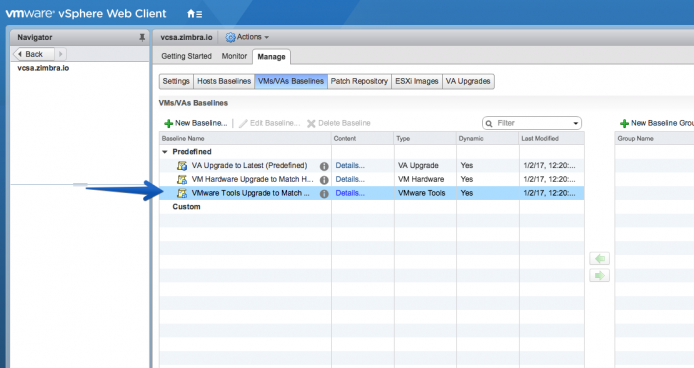Select VA Upgrade to Latest (Predefined) row
Viewport: 694px width, 368px height.
[372, 166]
